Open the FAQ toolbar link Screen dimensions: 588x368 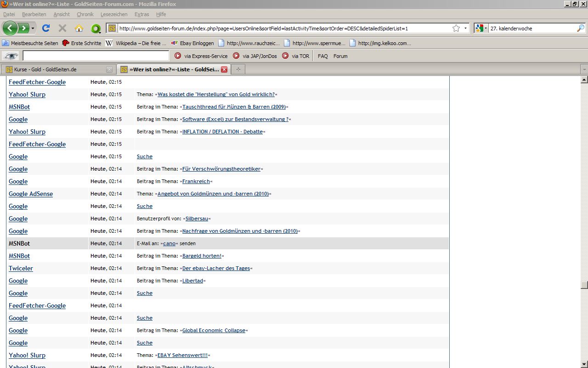pos(323,56)
